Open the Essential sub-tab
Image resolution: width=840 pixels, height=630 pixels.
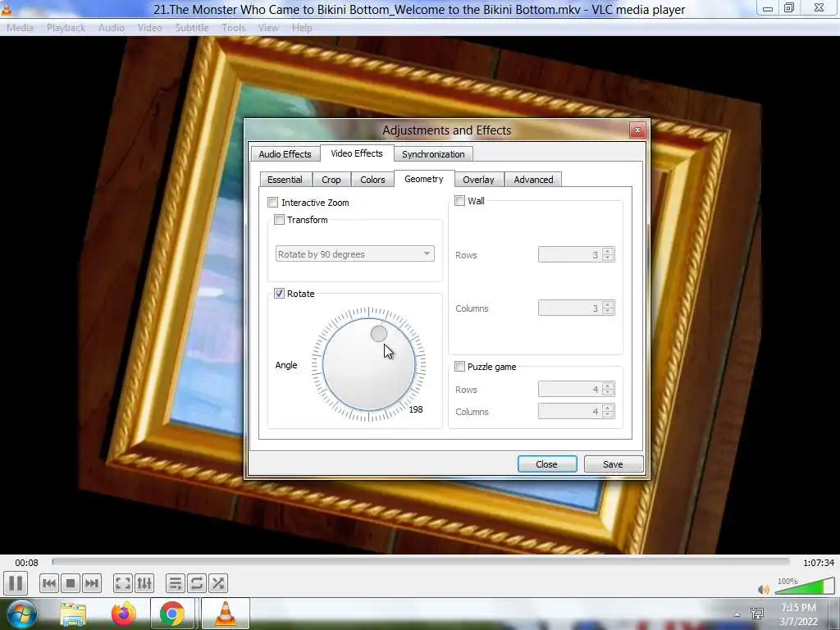tap(285, 180)
